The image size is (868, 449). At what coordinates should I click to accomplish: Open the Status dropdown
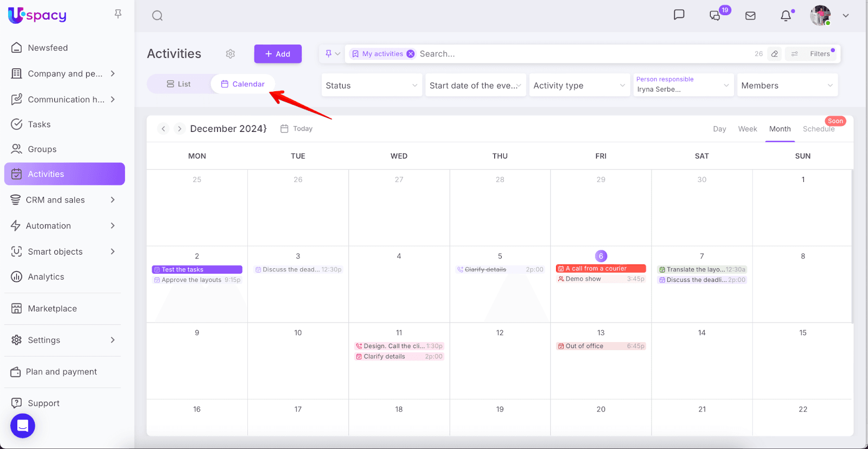(372, 85)
